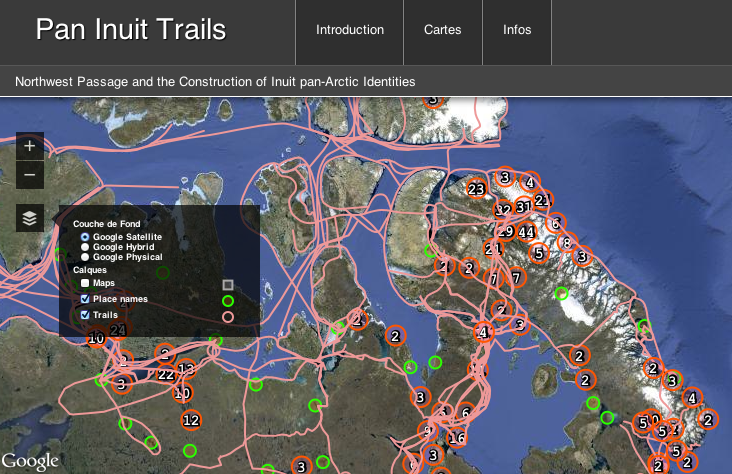This screenshot has width=732, height=474.
Task: Uncheck the Place names layer
Action: point(85,299)
